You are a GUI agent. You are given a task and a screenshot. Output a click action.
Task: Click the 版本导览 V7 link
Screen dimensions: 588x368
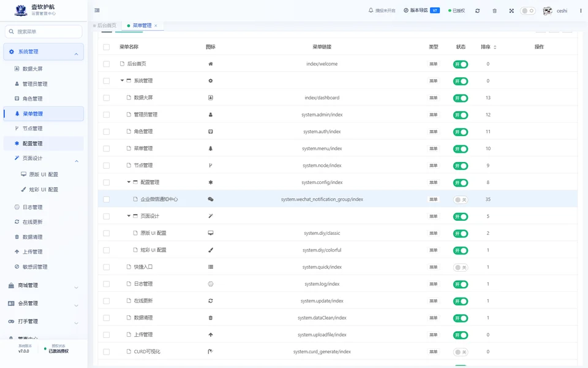(421, 10)
